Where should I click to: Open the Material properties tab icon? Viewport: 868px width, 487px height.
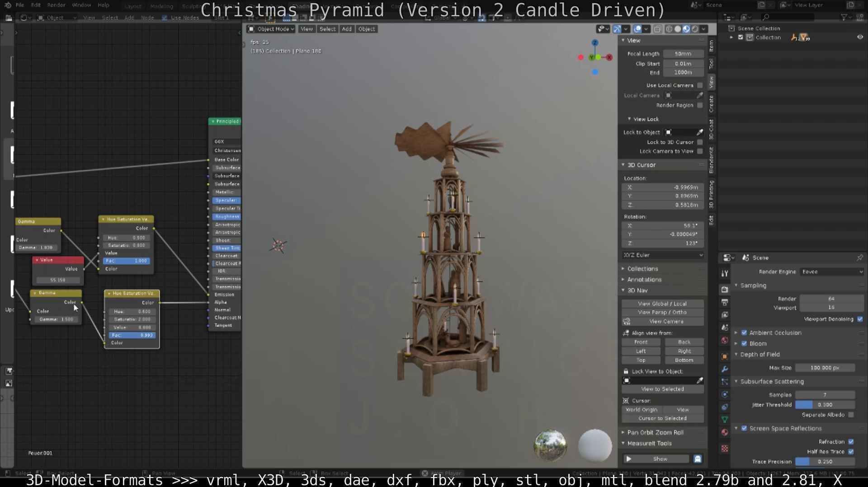725,432
